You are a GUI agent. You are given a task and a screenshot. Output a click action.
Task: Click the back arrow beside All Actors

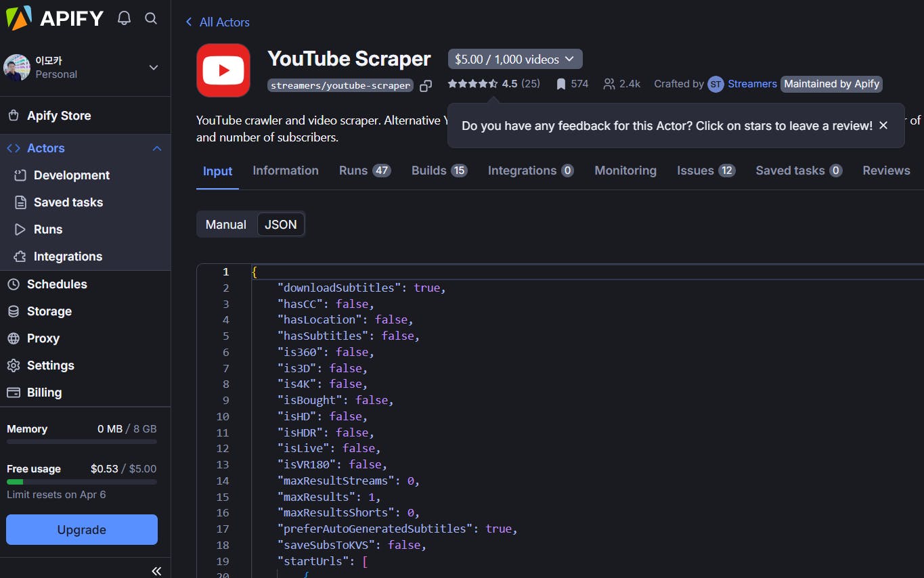(189, 22)
